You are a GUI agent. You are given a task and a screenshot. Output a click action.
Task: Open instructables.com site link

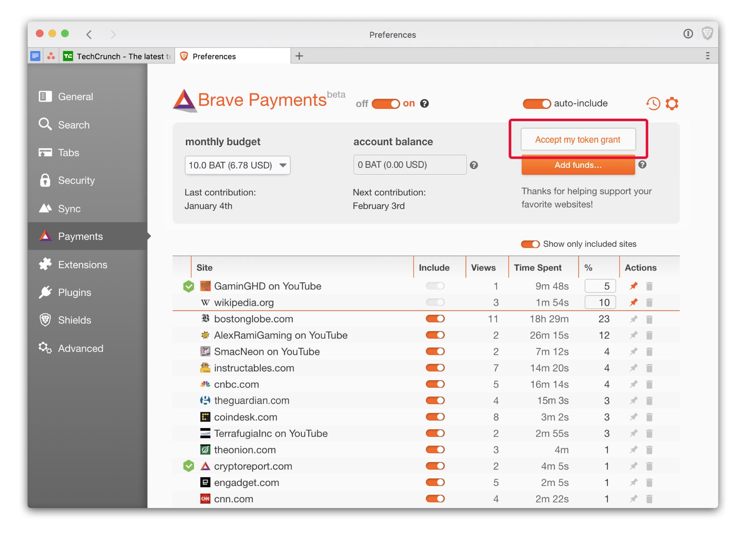254,368
